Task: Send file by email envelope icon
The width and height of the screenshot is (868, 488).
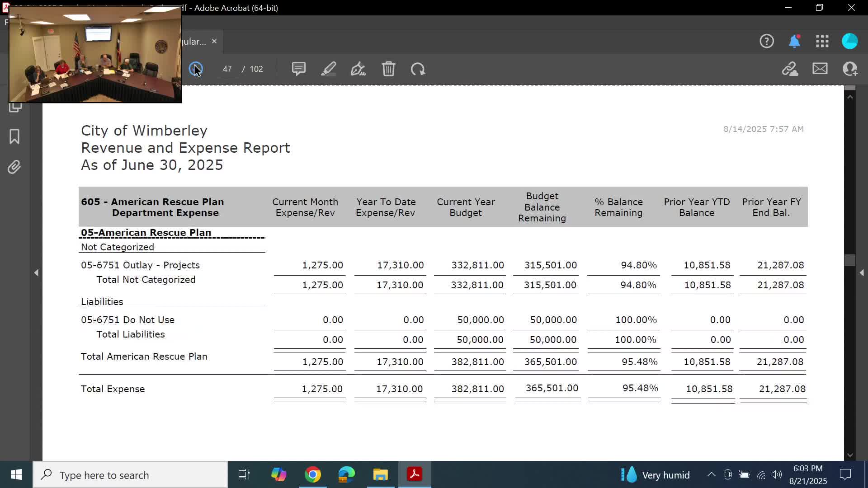Action: (x=820, y=69)
